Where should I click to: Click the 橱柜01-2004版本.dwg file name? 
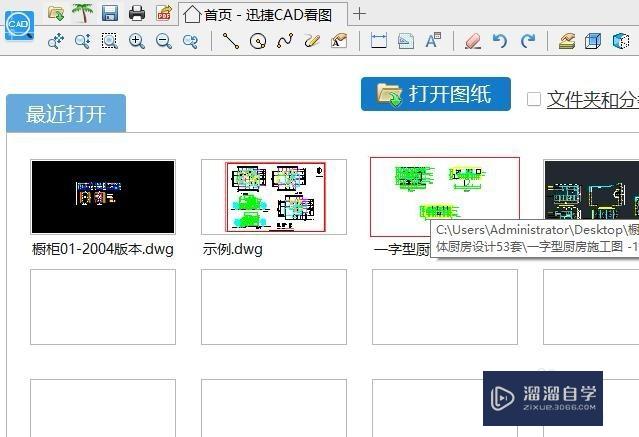(x=103, y=249)
